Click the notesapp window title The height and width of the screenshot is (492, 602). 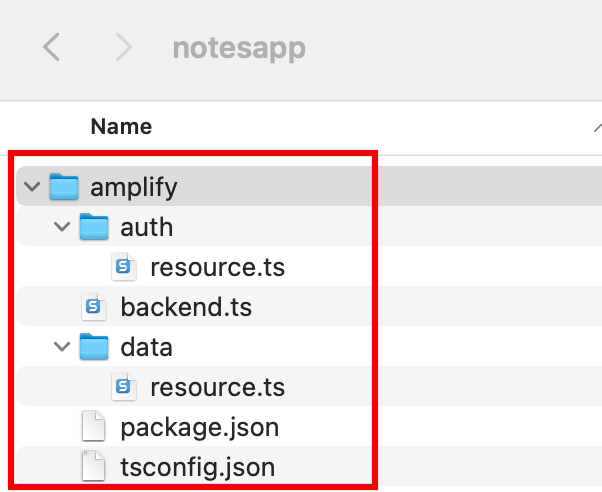pos(239,47)
